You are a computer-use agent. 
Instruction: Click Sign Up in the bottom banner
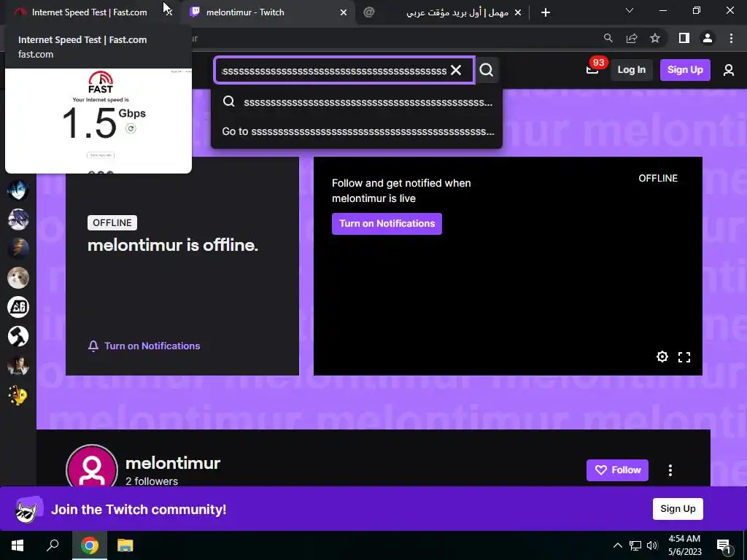[x=678, y=508]
